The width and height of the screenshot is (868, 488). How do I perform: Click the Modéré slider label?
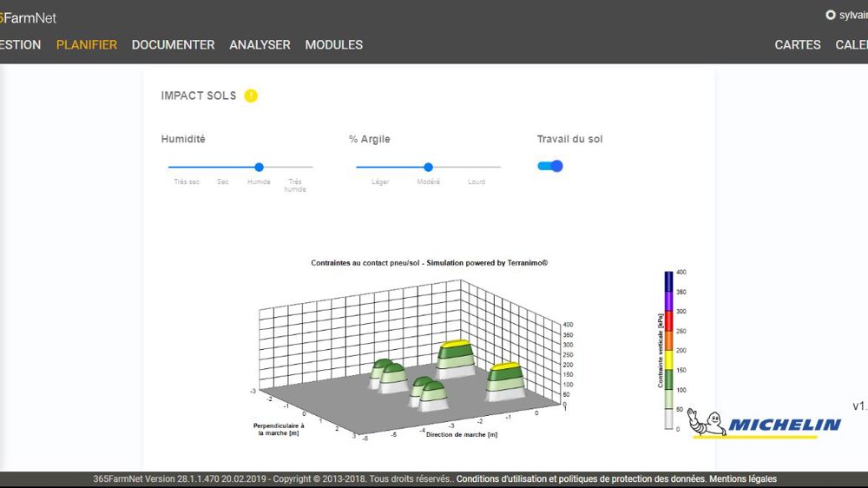coord(429,181)
